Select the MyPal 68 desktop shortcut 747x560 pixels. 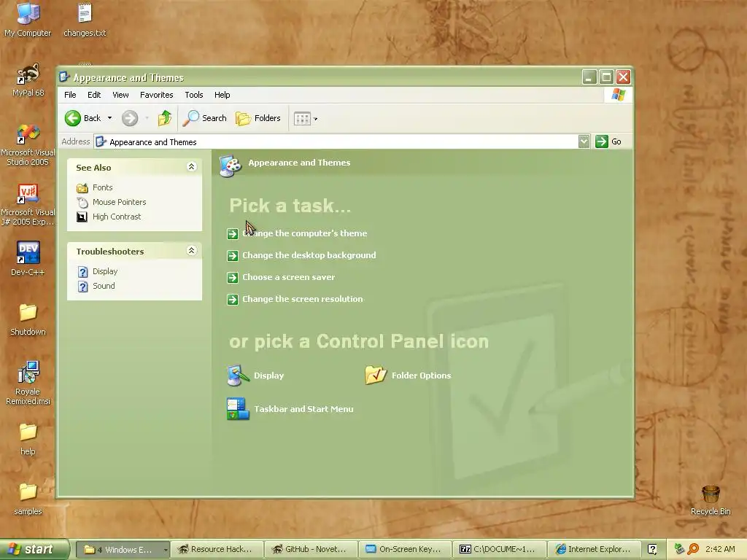coord(28,80)
